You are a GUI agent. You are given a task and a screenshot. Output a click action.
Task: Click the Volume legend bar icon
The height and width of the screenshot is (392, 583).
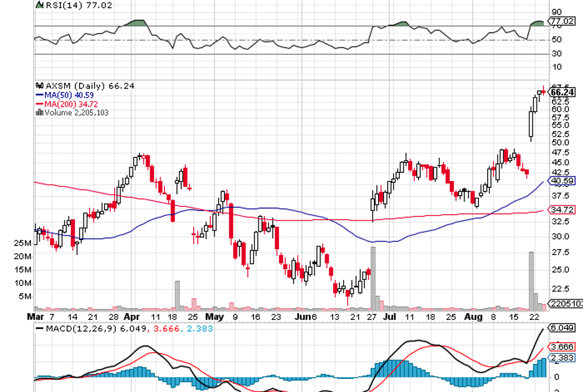40,113
